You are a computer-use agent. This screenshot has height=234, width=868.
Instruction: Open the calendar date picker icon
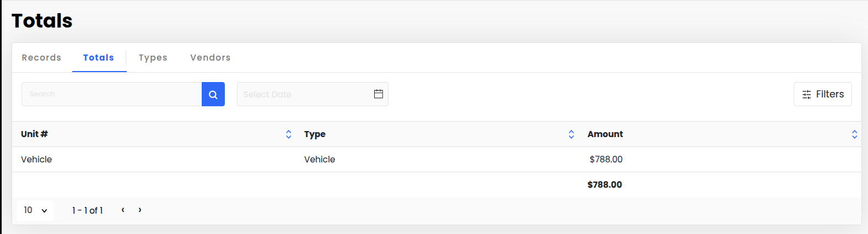click(378, 94)
